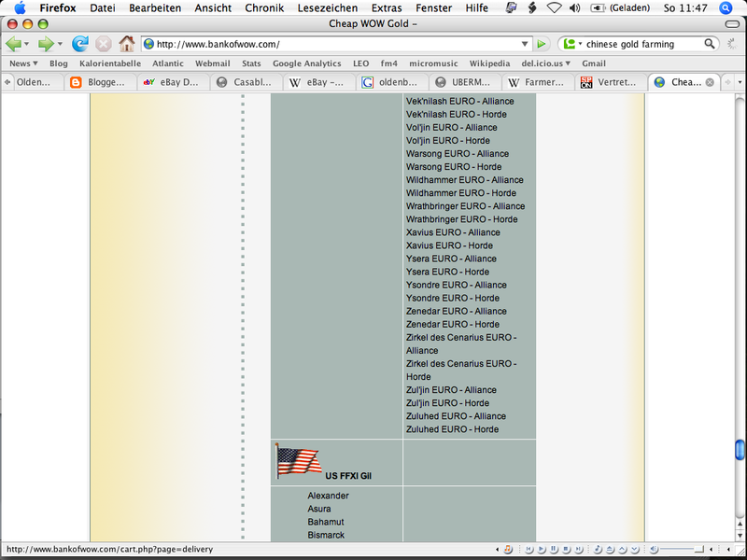Open the Apple menu
747x560 pixels.
[x=20, y=8]
